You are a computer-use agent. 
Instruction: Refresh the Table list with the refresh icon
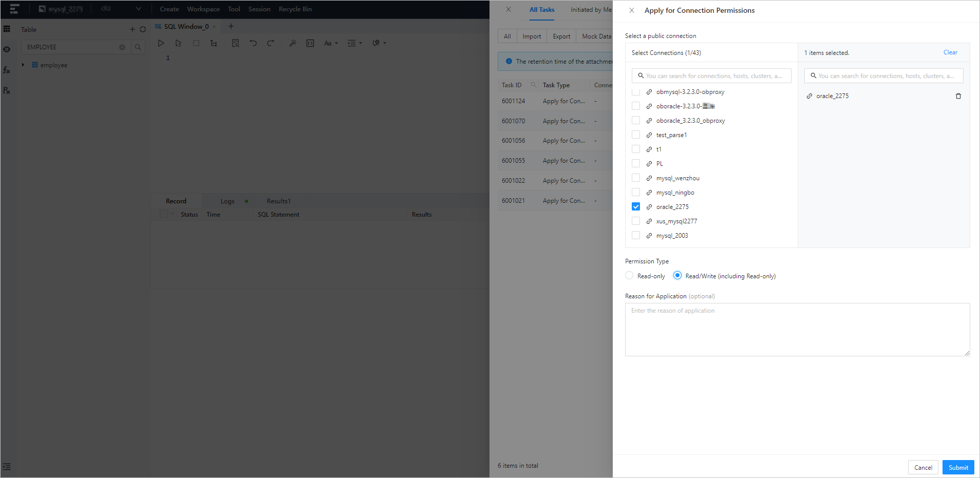143,29
